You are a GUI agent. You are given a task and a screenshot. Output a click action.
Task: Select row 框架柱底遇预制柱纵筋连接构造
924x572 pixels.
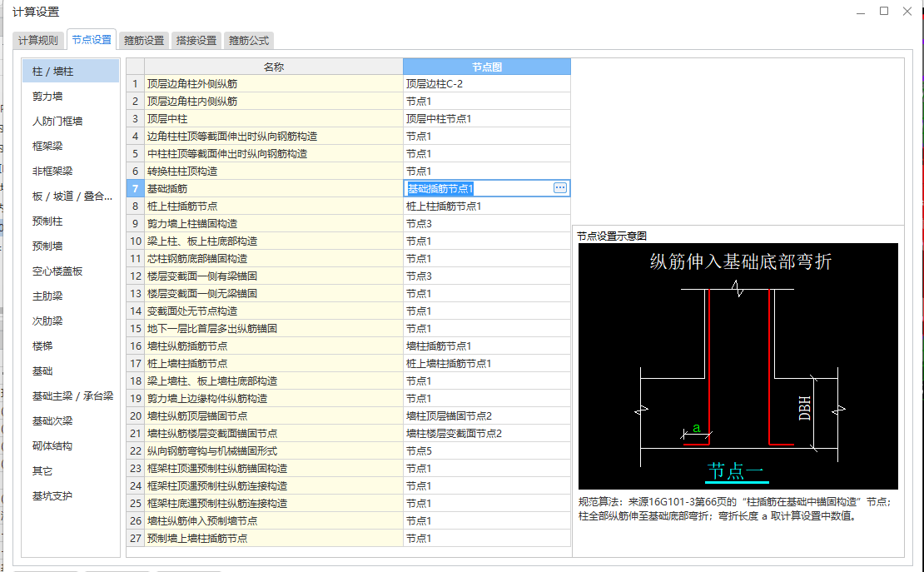coord(273,503)
